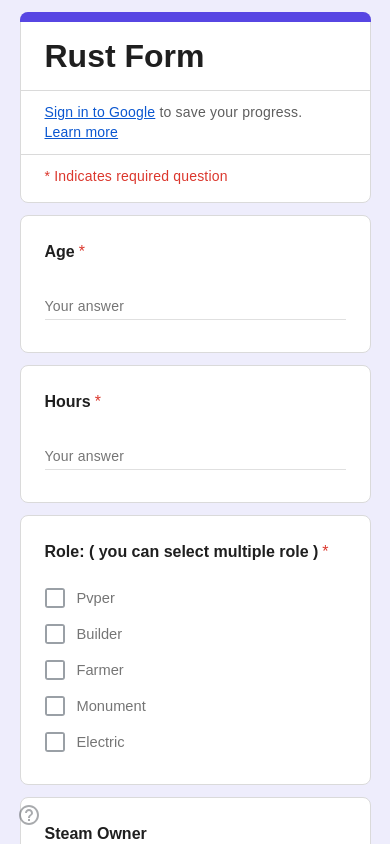Enable the Builder checkbox
Viewport: 390px width, 844px height.
[x=55, y=634]
